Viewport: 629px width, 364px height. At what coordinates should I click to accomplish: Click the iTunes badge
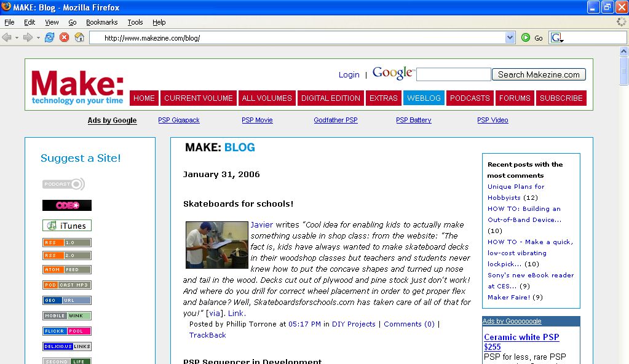pos(67,226)
